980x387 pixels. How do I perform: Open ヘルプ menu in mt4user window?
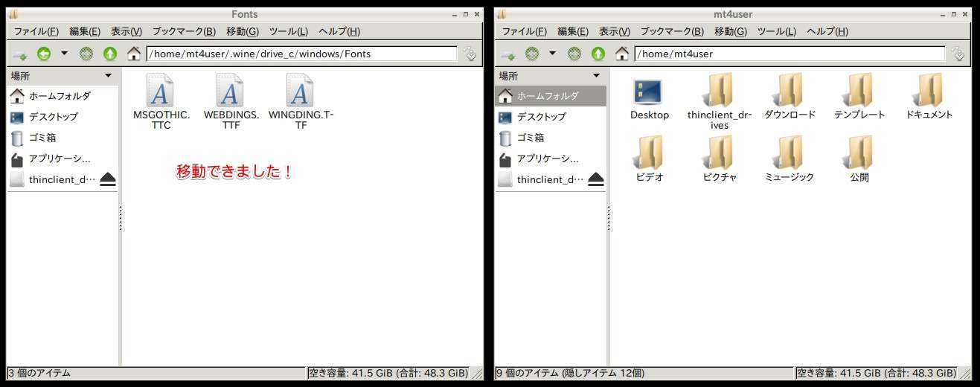tap(827, 31)
